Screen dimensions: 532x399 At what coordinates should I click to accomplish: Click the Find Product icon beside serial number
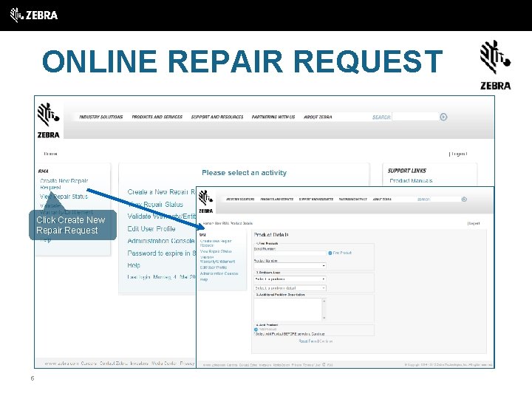point(330,253)
